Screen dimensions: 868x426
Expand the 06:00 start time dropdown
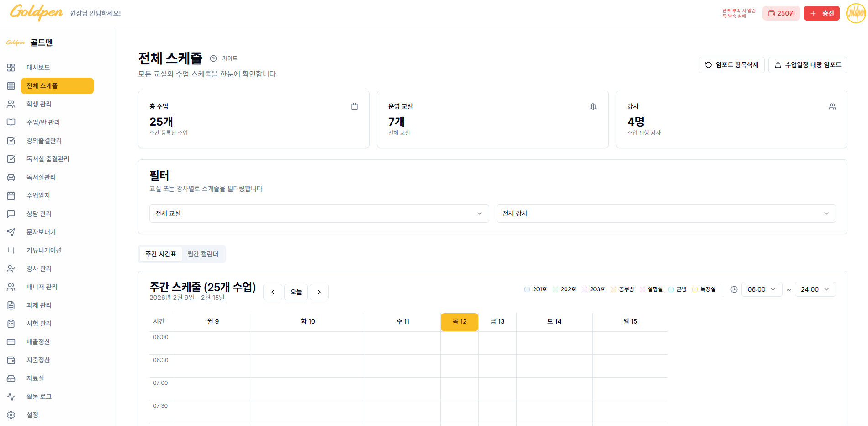pyautogui.click(x=761, y=289)
